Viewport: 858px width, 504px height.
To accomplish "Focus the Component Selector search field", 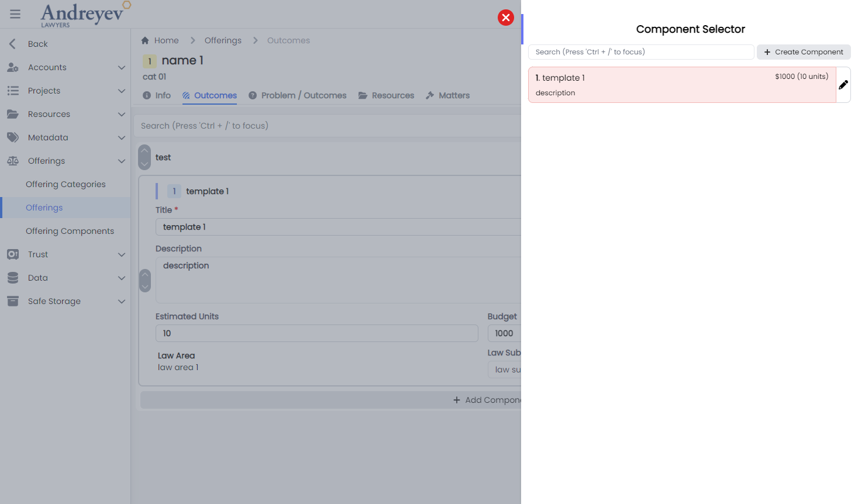I will pos(641,52).
